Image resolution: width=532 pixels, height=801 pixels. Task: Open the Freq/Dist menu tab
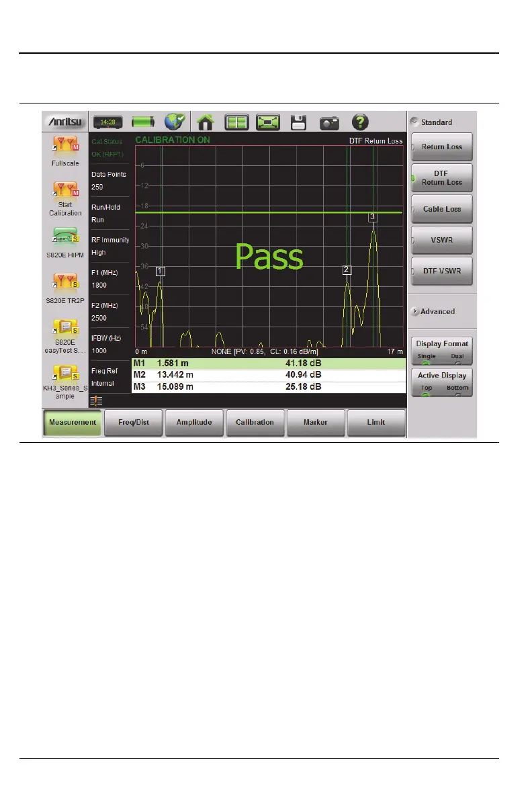134,423
